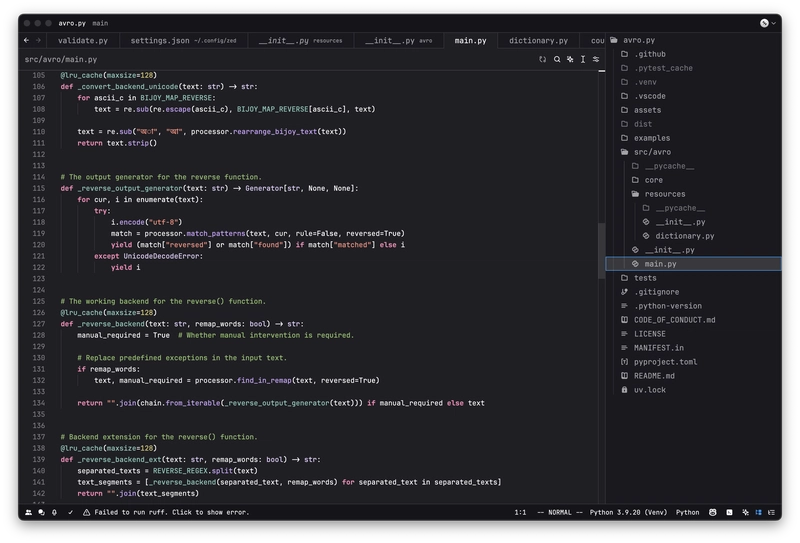Click the diagnostics checkmark in status bar
Image resolution: width=800 pixels, height=543 pixels.
70,512
